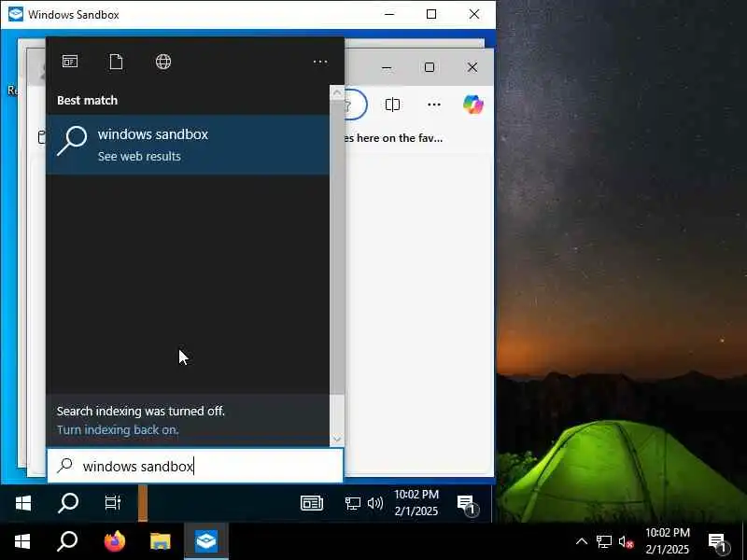The image size is (747, 560).
Task: Open Edge settings and more ellipsis
Action: pyautogui.click(x=434, y=105)
